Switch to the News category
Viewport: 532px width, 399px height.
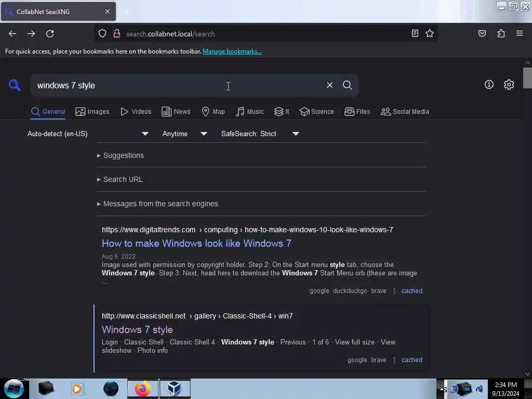(x=176, y=111)
